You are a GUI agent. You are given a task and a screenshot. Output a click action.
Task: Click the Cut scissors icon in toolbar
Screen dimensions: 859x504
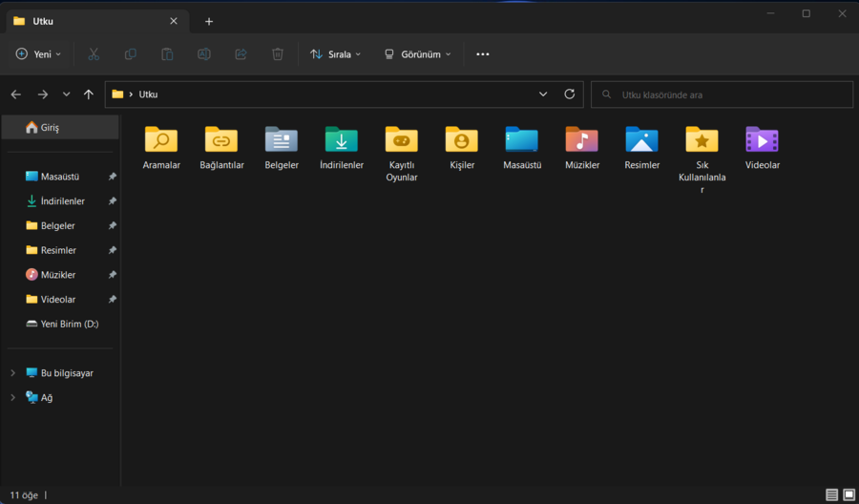pyautogui.click(x=94, y=54)
